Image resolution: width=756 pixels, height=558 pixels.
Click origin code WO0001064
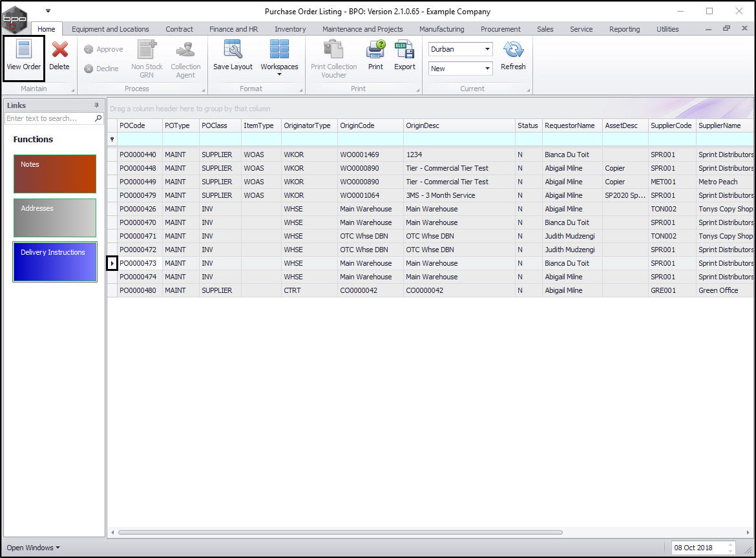pos(360,195)
